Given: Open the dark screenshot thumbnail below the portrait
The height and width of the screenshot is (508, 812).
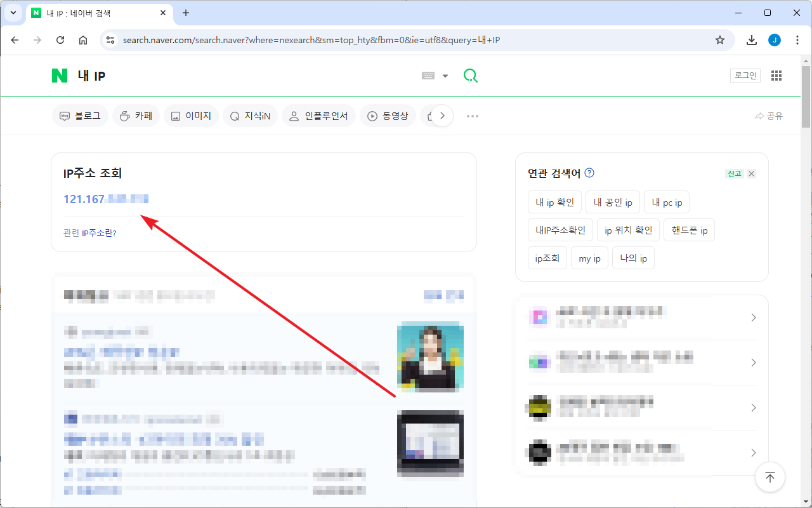Looking at the screenshot, I should [x=431, y=443].
